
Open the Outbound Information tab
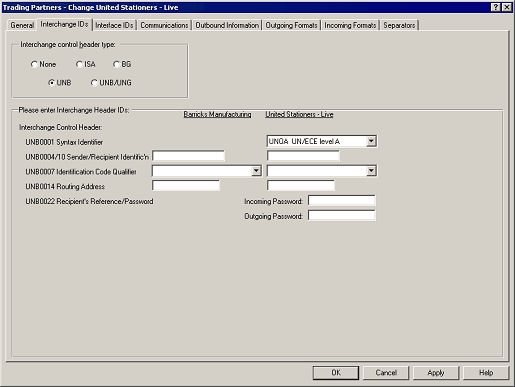(x=227, y=25)
